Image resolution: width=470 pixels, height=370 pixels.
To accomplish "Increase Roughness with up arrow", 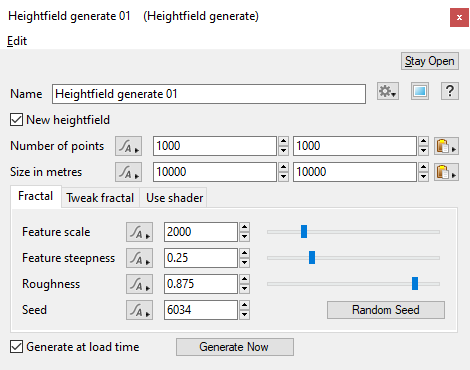I will pyautogui.click(x=245, y=279).
